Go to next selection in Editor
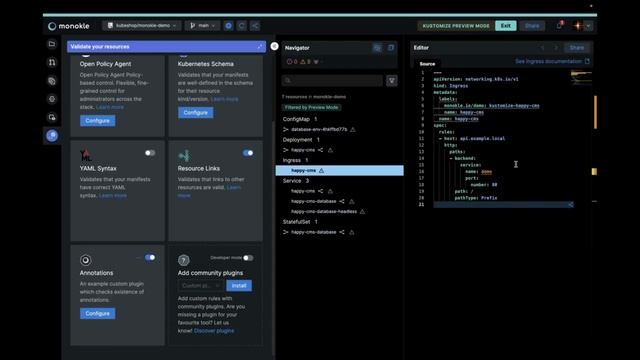 556,48
